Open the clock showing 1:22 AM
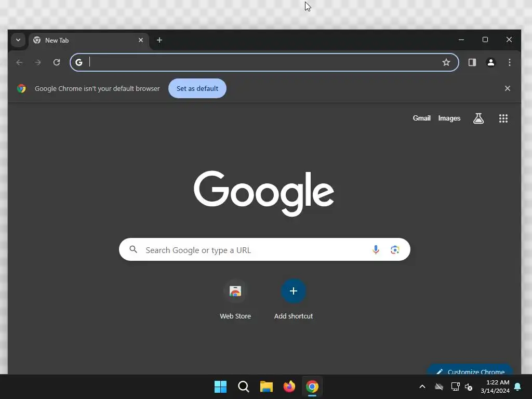This screenshot has width=532, height=399. 495,387
